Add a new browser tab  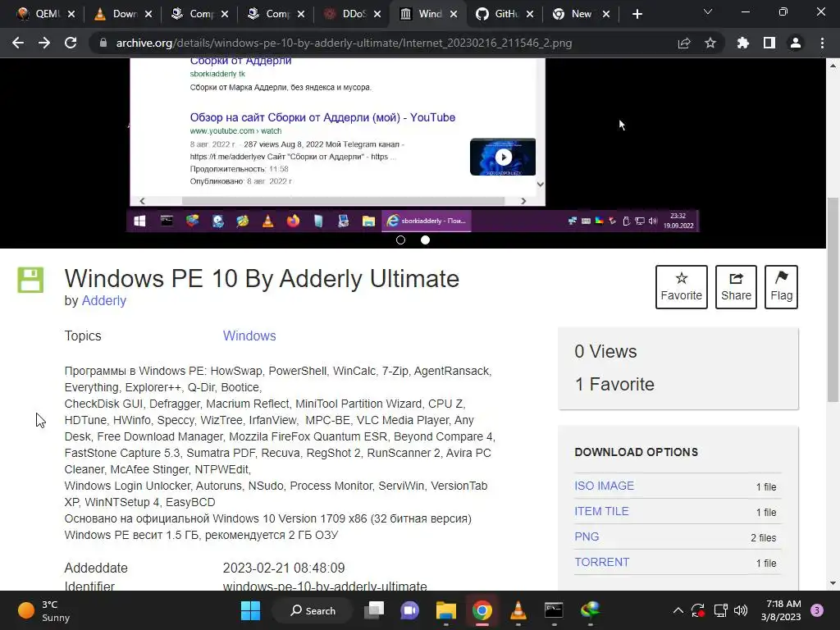[x=637, y=14]
